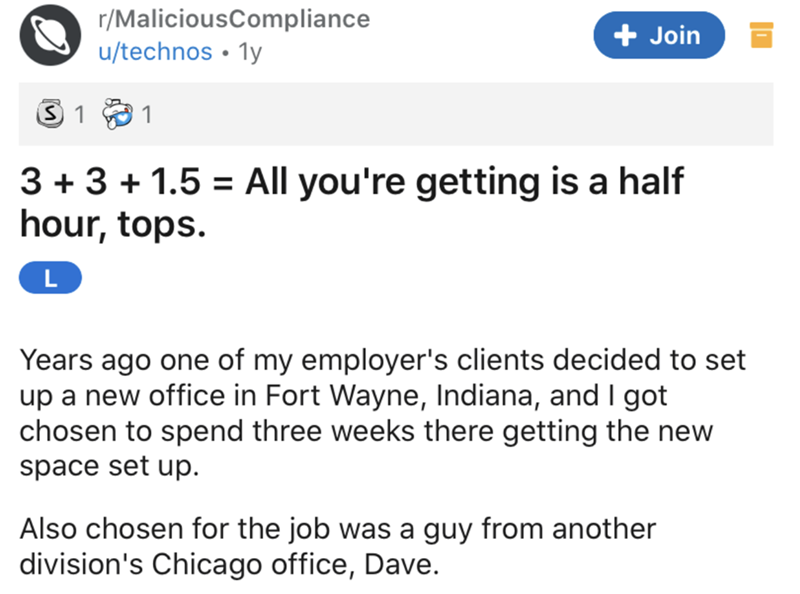Click the name "Dave" in the post

[x=407, y=566]
